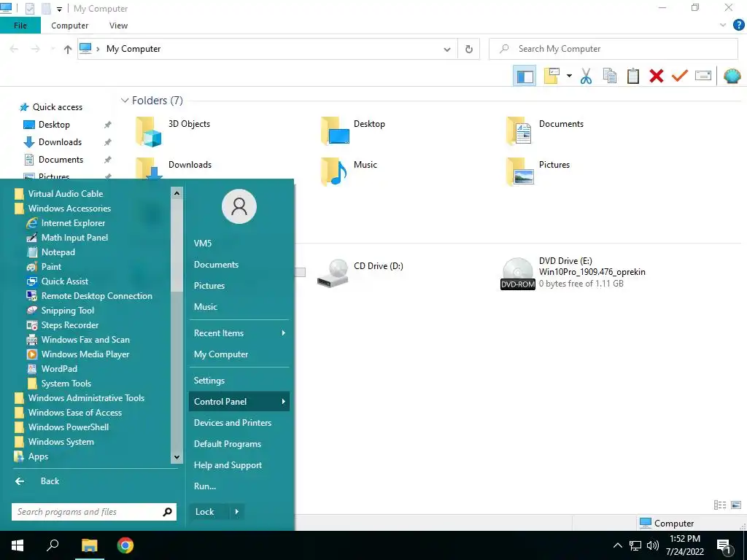Open Pictures from start menu right column
747x560 pixels.
209,286
